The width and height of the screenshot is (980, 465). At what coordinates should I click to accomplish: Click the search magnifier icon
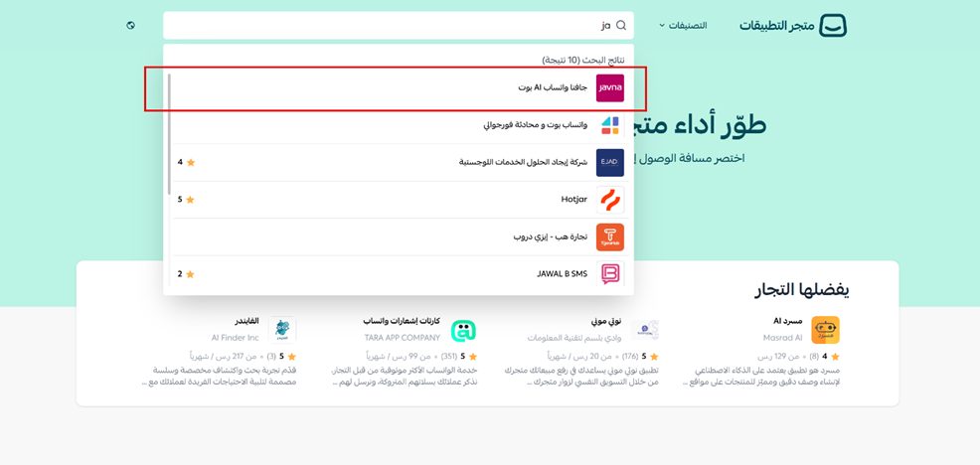click(x=621, y=26)
